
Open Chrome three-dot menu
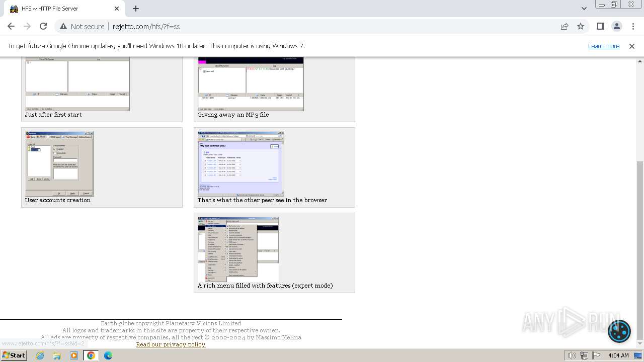(632, 26)
